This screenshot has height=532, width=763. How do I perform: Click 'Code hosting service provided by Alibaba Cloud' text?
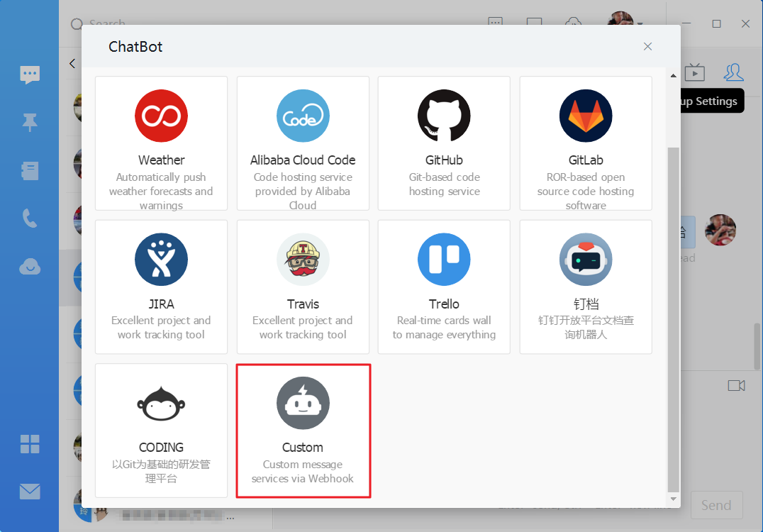click(303, 192)
